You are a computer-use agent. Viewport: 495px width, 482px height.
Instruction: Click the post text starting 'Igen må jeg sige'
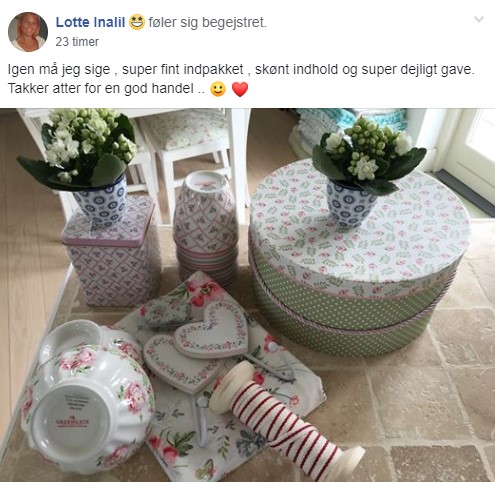click(241, 79)
